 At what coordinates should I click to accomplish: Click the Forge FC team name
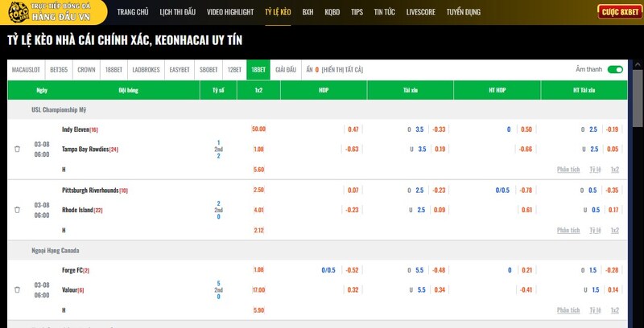(72, 270)
